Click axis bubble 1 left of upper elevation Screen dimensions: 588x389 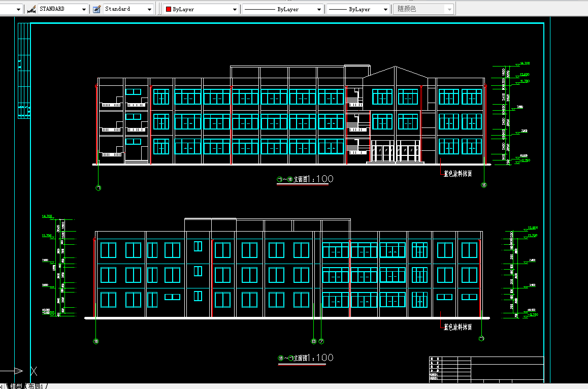(98, 188)
